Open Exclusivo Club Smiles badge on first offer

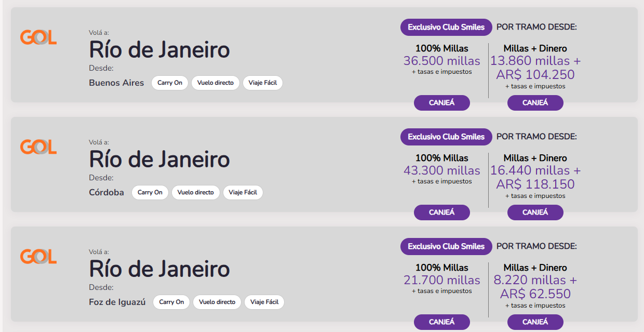click(x=446, y=27)
